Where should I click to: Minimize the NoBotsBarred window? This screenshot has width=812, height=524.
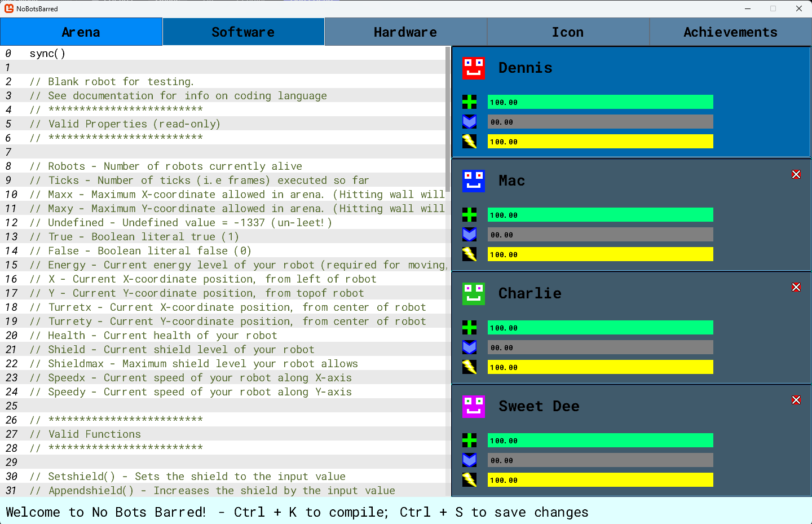click(x=748, y=8)
